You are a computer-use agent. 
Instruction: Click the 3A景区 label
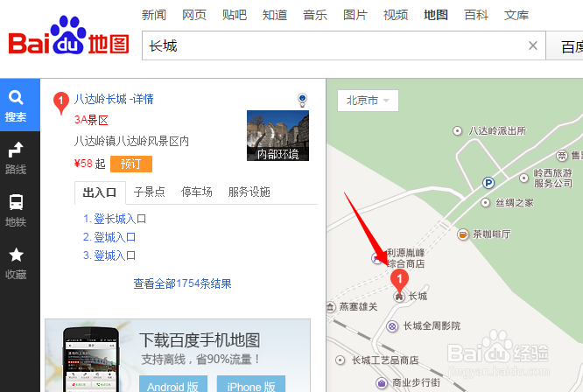[x=91, y=120]
